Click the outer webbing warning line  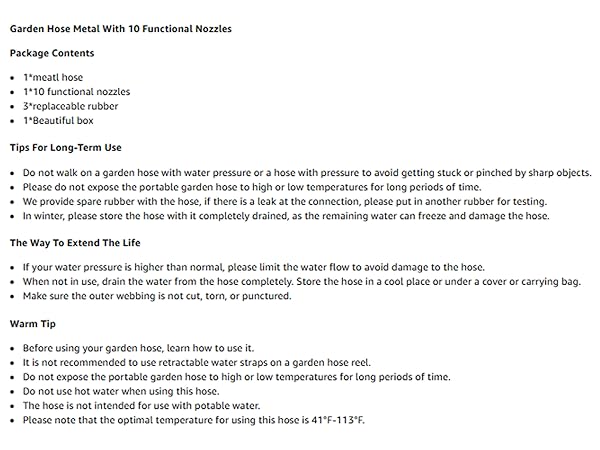pos(157,296)
